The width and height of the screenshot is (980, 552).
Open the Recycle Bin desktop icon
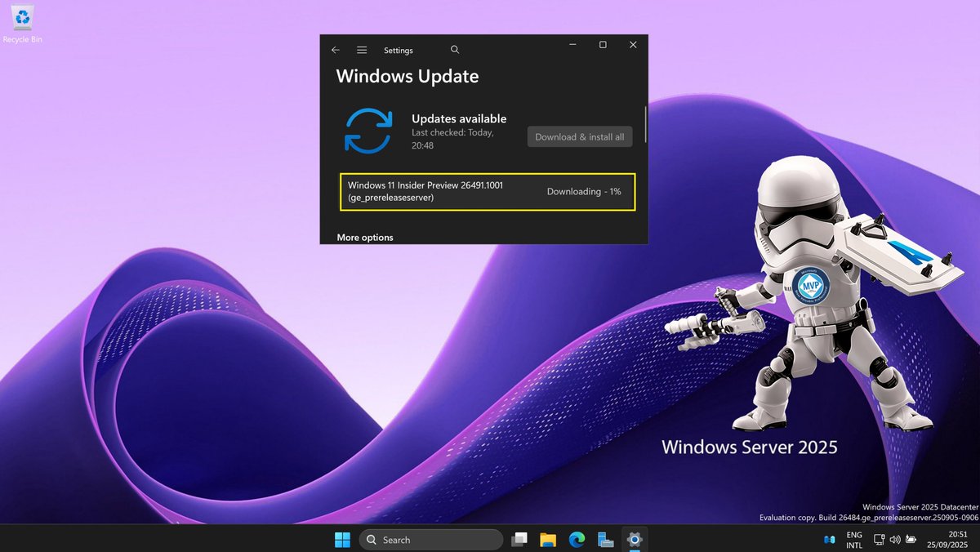22,24
